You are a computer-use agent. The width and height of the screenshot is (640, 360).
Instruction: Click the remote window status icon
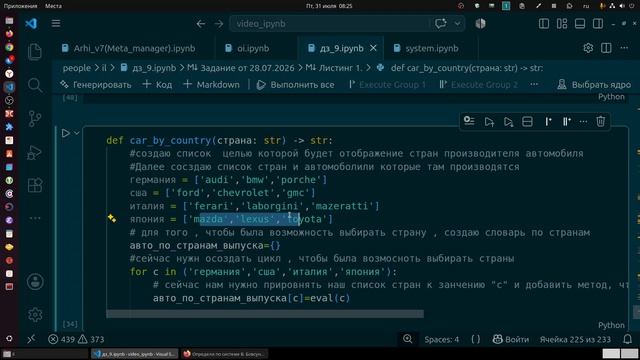tap(31, 339)
